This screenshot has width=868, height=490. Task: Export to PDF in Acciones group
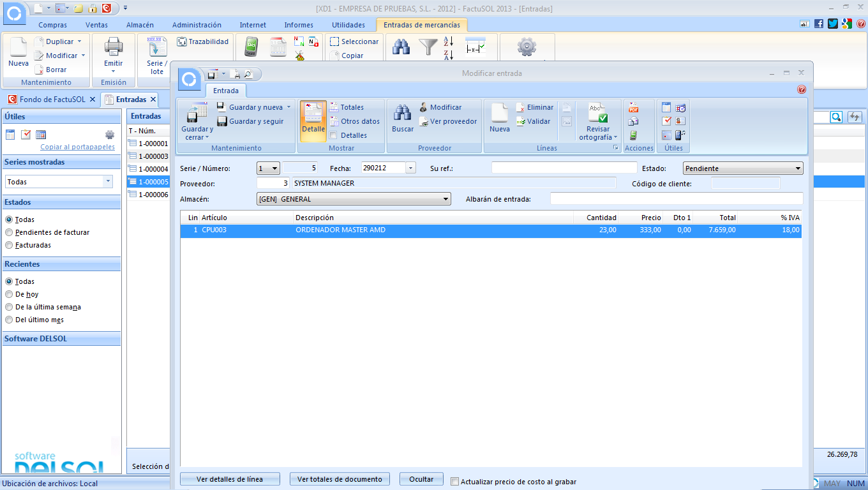click(633, 107)
